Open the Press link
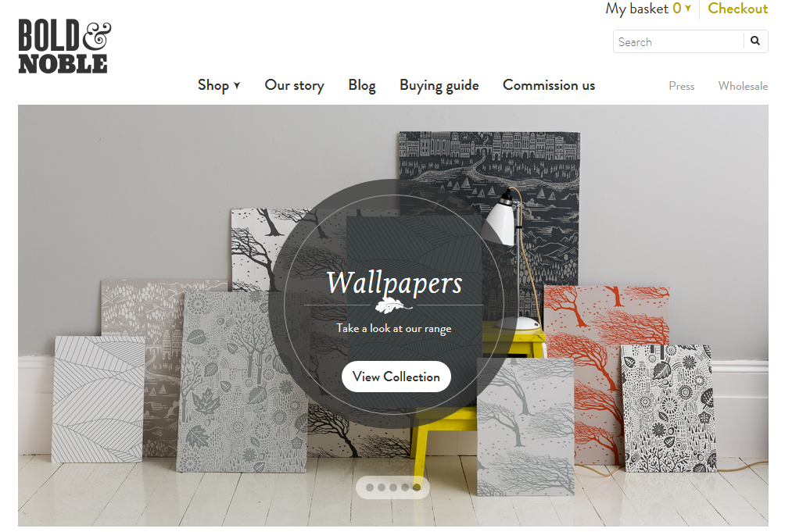785x532 pixels. (x=681, y=86)
